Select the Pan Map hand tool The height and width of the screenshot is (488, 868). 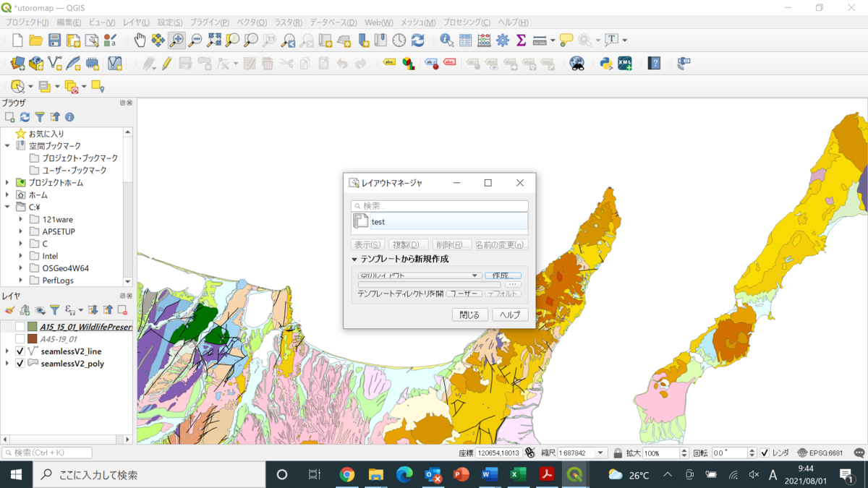pos(140,40)
